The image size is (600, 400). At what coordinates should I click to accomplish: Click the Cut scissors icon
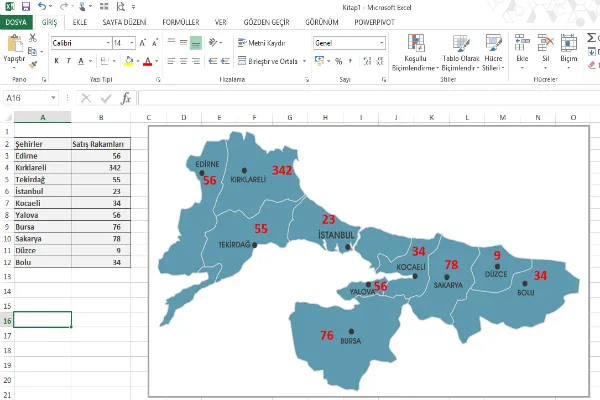33,38
